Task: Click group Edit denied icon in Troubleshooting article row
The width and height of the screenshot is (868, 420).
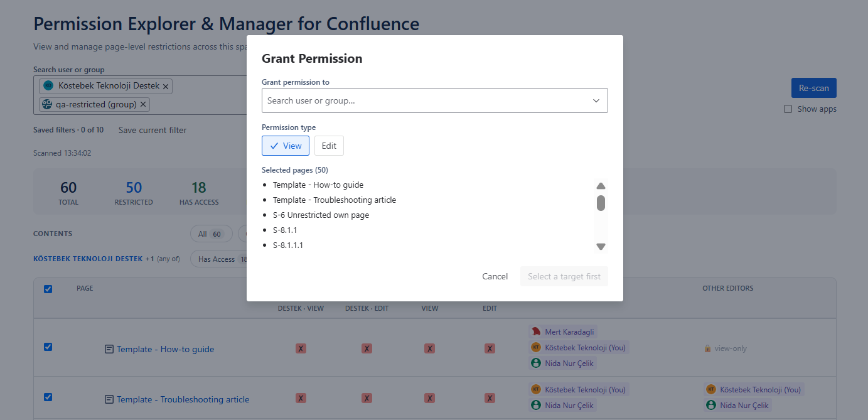Action: click(490, 398)
